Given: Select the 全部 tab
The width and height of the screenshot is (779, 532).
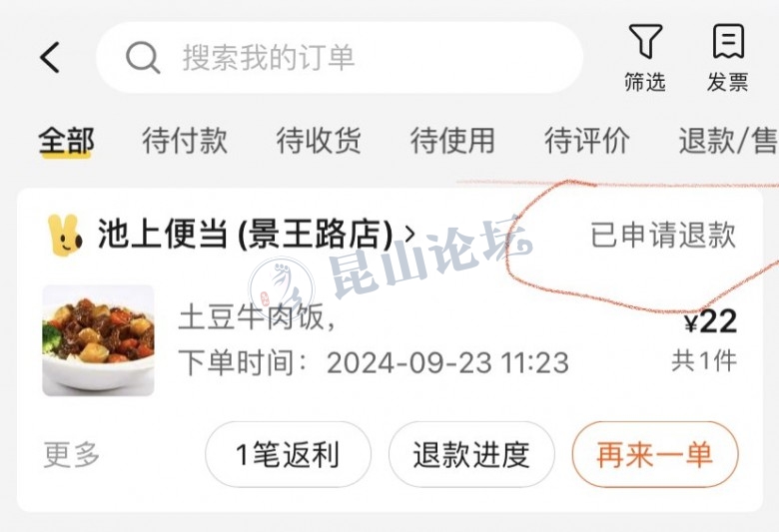Looking at the screenshot, I should pyautogui.click(x=66, y=141).
